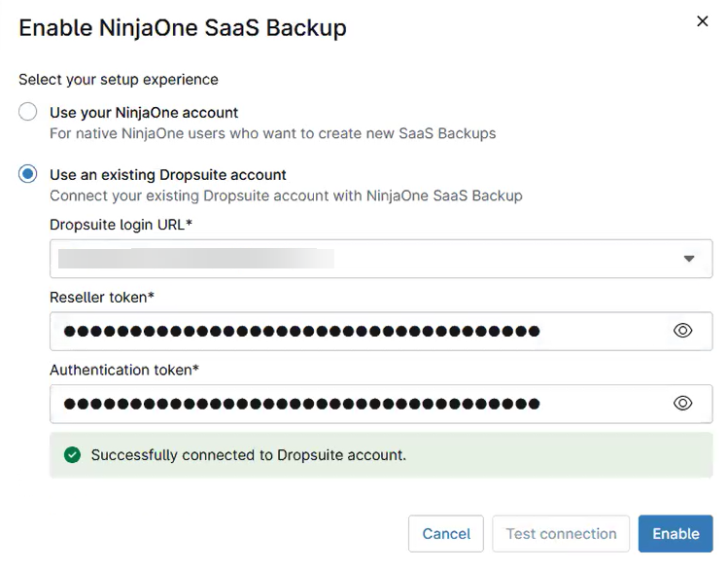Viewport: 728px width, 570px height.
Task: Close the Enable NinjaOne SaaS Backup dialog
Action: (702, 21)
